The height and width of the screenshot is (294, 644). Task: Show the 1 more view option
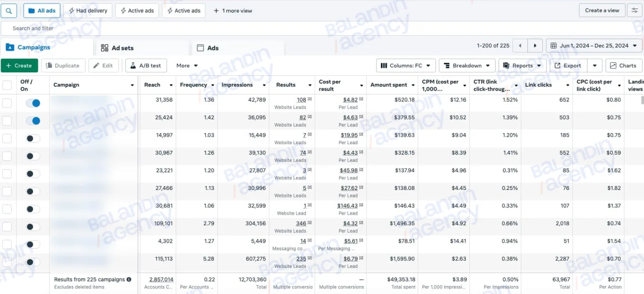tap(233, 11)
